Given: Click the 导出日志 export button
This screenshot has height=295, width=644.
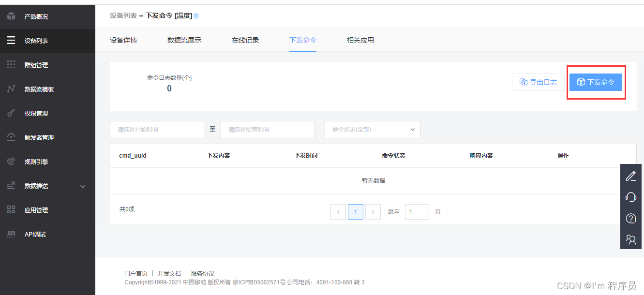Looking at the screenshot, I should coord(538,82).
